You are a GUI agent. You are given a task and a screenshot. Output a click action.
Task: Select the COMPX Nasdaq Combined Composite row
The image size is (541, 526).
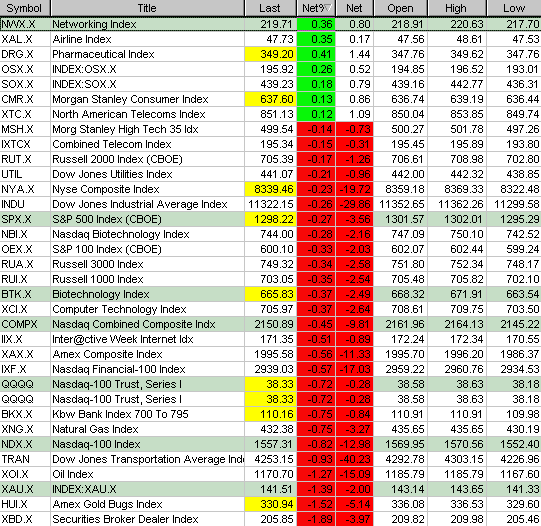[270, 324]
